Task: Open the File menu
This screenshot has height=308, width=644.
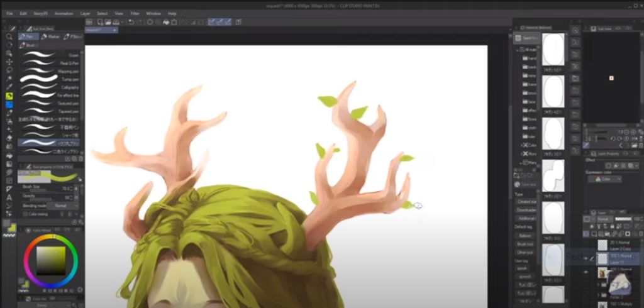Action: (x=10, y=14)
